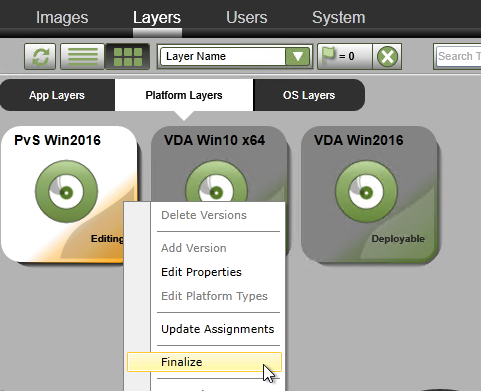Choose Delete Versions from context menu

click(x=204, y=215)
